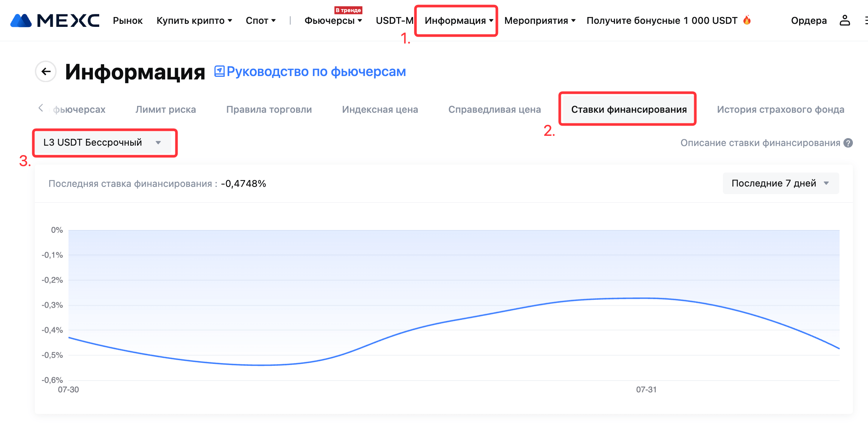
Task: Switch to Ставки финансирования tab
Action: (629, 109)
